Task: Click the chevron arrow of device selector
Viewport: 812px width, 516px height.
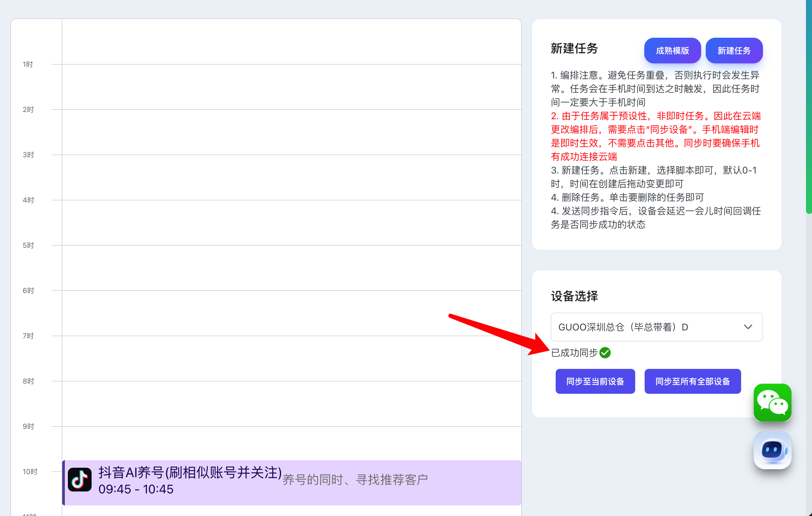Action: 748,327
